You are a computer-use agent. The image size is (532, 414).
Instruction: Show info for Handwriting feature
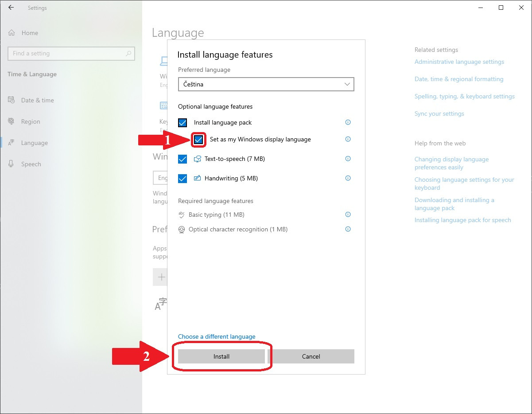[x=348, y=178]
